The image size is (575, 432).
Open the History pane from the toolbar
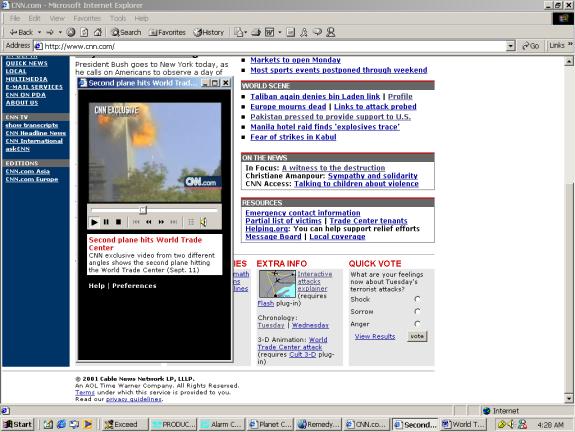click(x=209, y=32)
